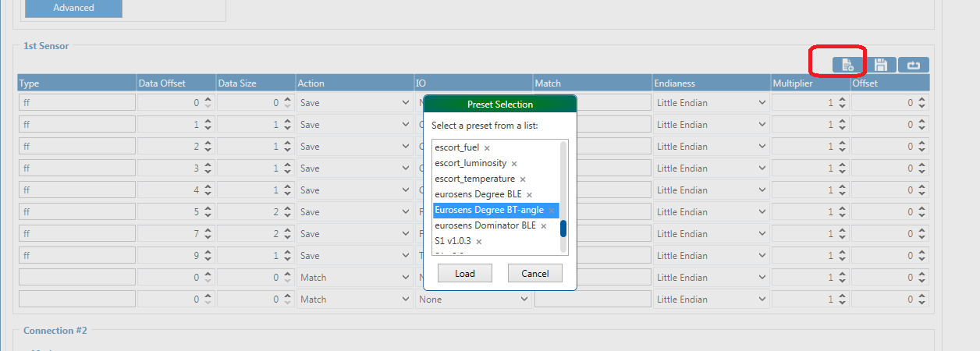Delete the S1 v1.0.3 preset with x
Viewport: 980px width, 351px height.
click(x=478, y=242)
